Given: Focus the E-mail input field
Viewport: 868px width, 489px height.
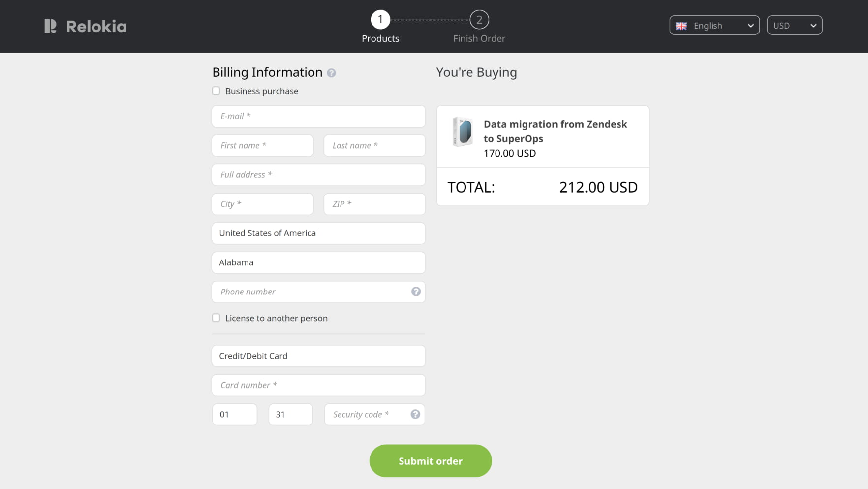Looking at the screenshot, I should [x=318, y=116].
